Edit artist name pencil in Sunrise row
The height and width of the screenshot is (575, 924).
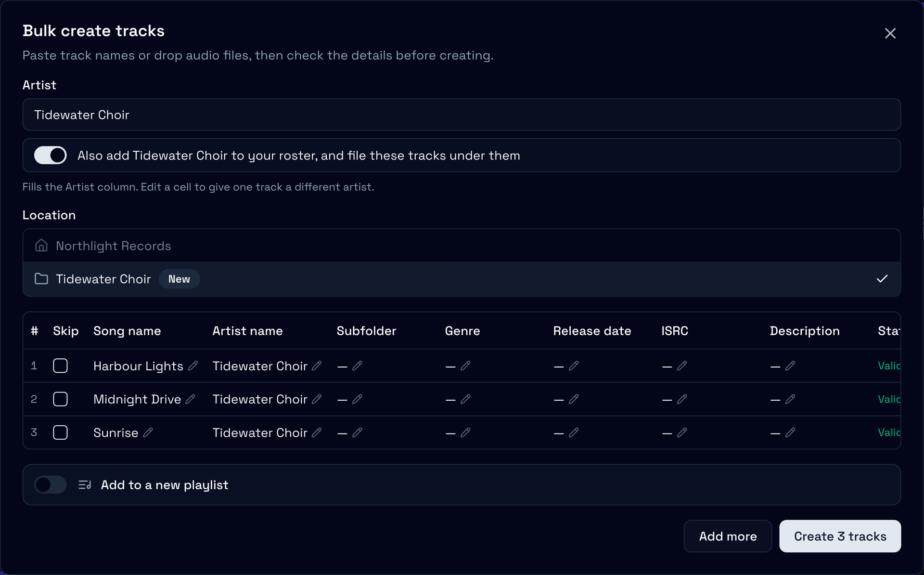(x=317, y=432)
